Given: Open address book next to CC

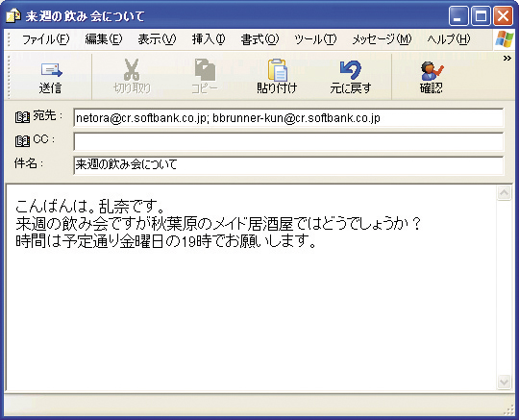Looking at the screenshot, I should coord(22,141).
